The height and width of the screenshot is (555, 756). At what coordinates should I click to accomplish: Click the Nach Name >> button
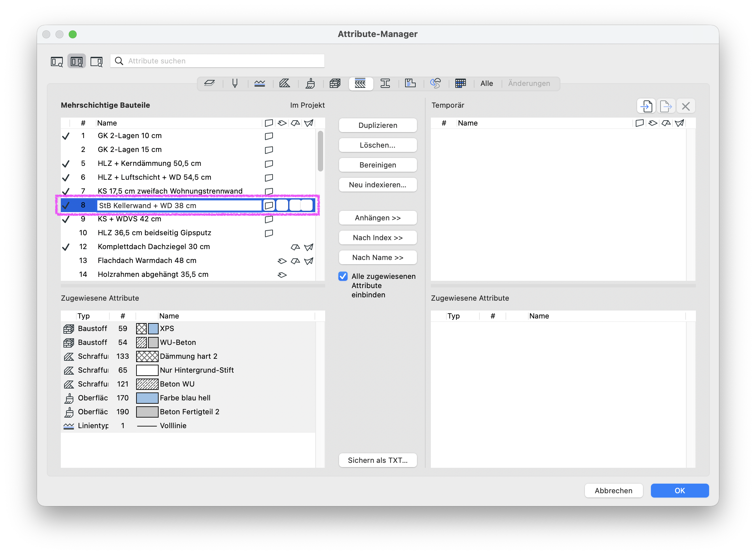(x=378, y=257)
